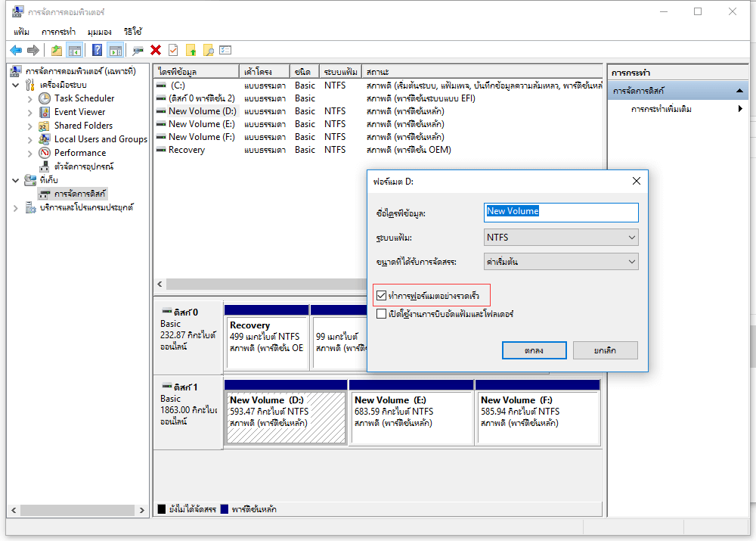Select Event Viewer in the sidebar
The width and height of the screenshot is (756, 541).
tap(79, 112)
